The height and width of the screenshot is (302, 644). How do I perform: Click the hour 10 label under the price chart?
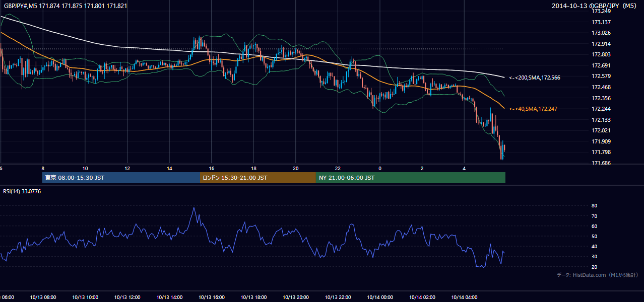point(85,168)
